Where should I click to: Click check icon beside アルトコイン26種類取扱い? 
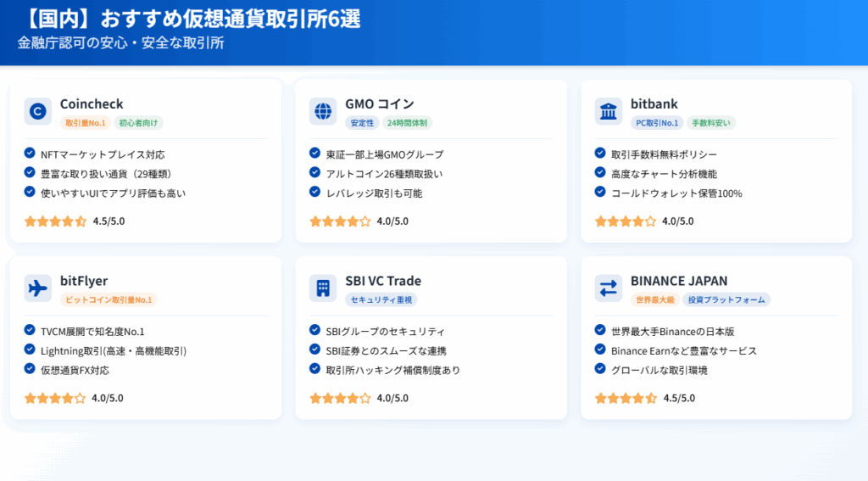click(315, 172)
